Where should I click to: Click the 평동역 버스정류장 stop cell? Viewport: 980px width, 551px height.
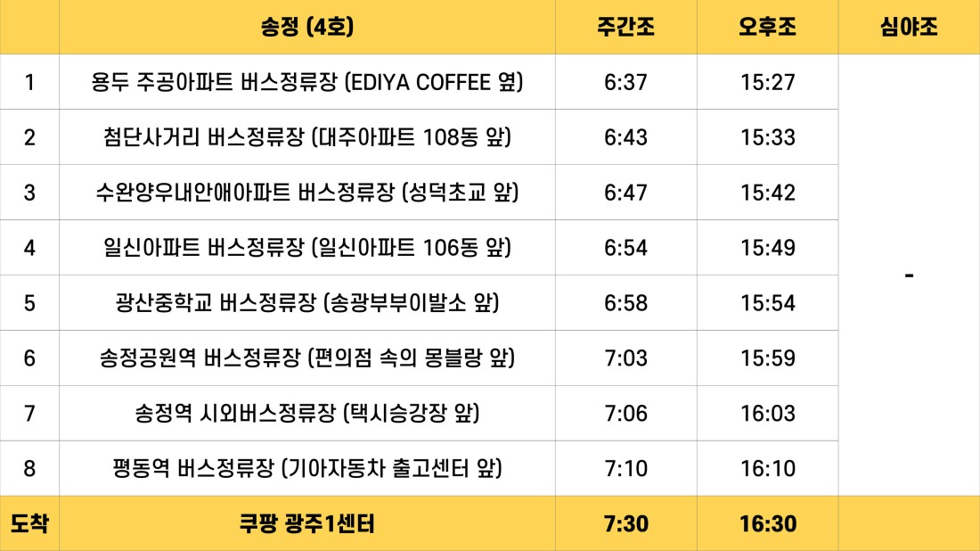coord(306,468)
